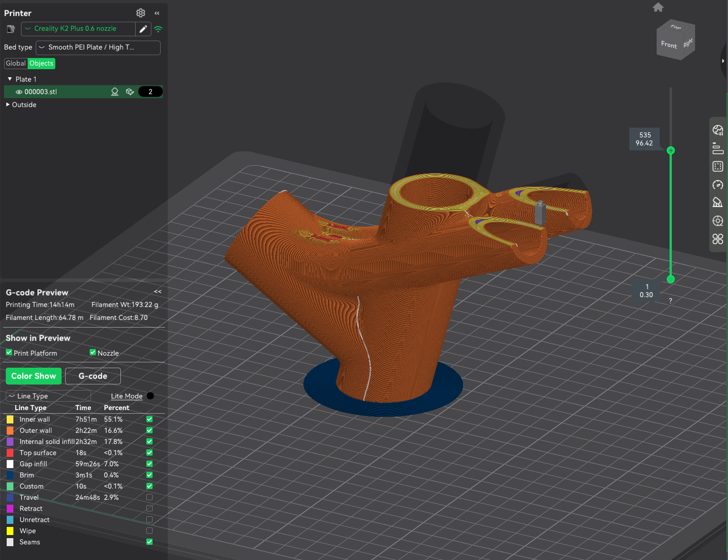Click the mesh edit icon on 000003.stl row
Screen dimensions: 728x560
point(130,91)
